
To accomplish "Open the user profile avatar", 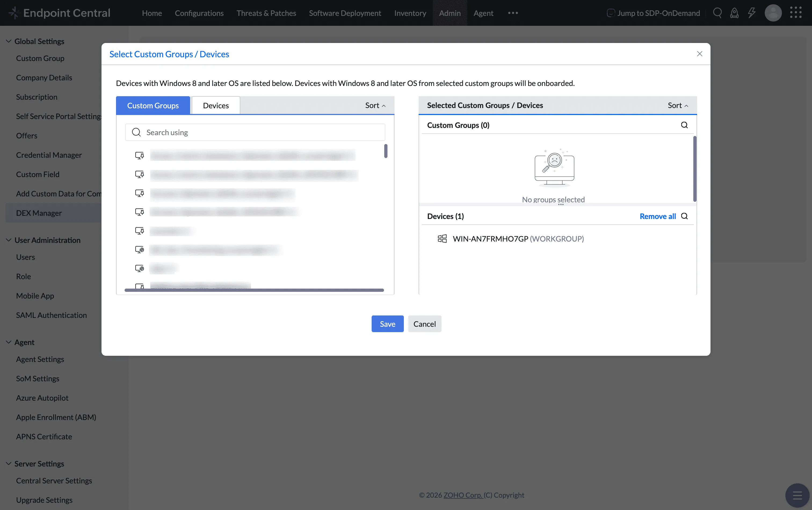I will 773,13.
